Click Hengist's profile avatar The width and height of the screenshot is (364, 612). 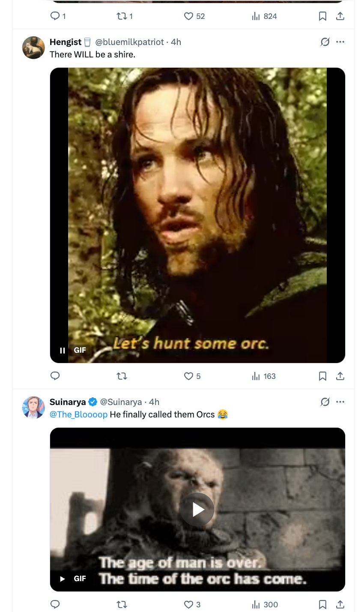(x=33, y=48)
